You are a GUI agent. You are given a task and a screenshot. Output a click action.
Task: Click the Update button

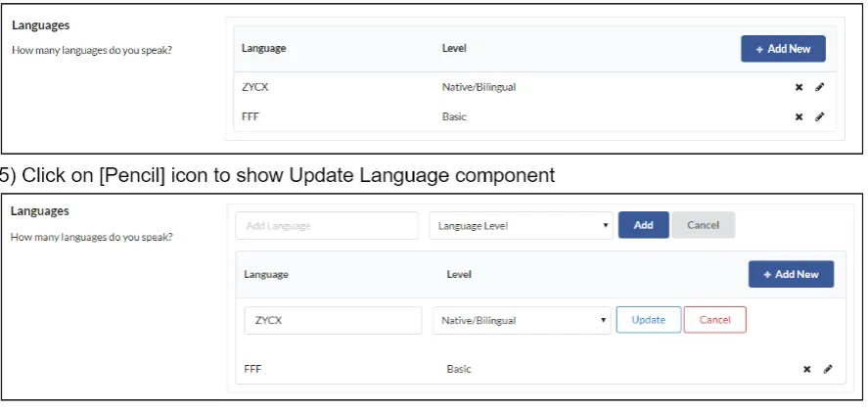point(648,320)
